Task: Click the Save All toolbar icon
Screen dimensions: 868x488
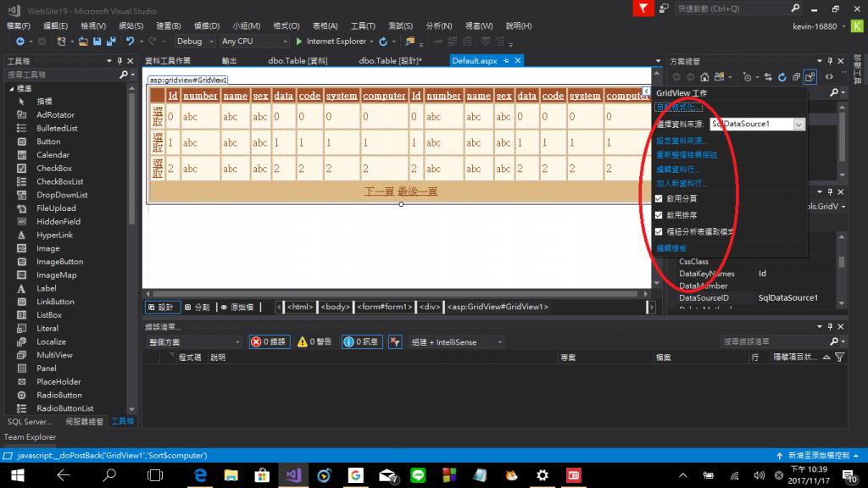Action: tap(111, 42)
